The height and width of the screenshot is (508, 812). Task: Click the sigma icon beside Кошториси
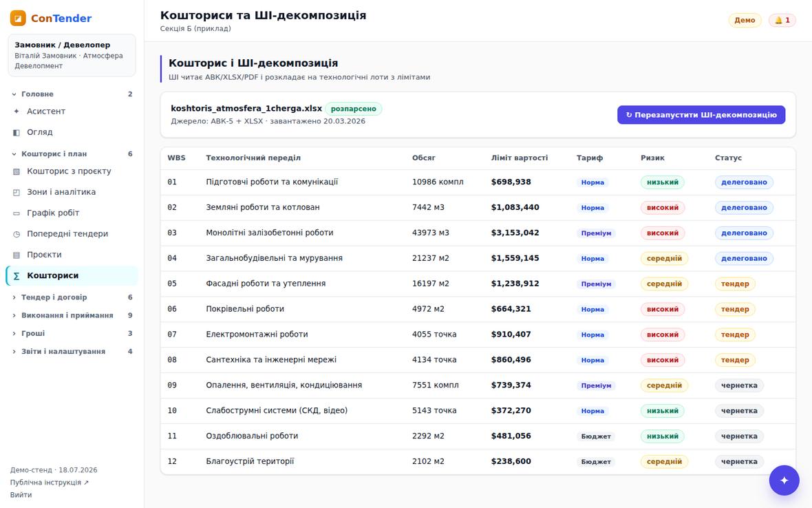(17, 276)
